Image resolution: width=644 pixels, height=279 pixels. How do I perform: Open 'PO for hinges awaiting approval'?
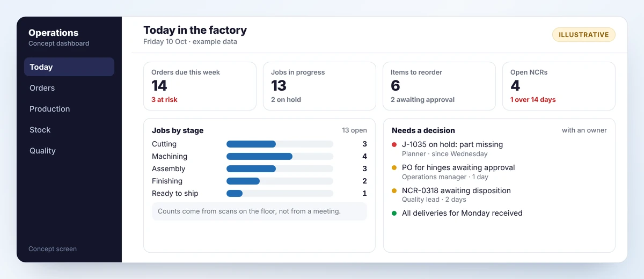pos(458,167)
